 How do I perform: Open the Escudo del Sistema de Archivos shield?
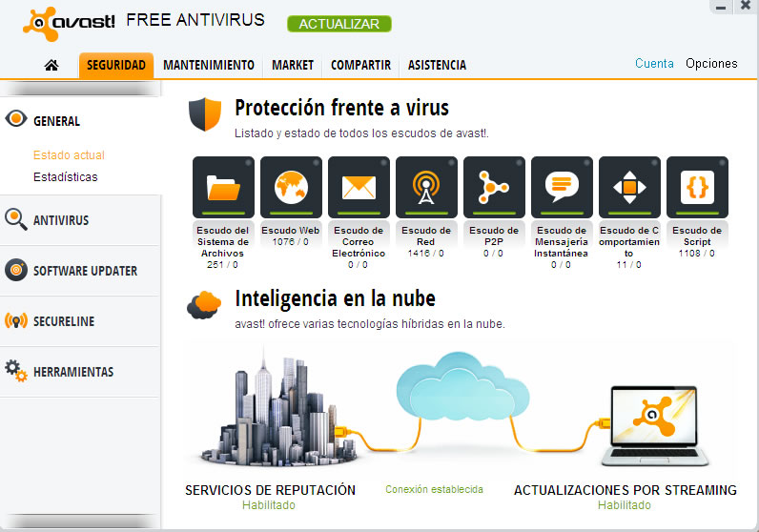[x=223, y=187]
